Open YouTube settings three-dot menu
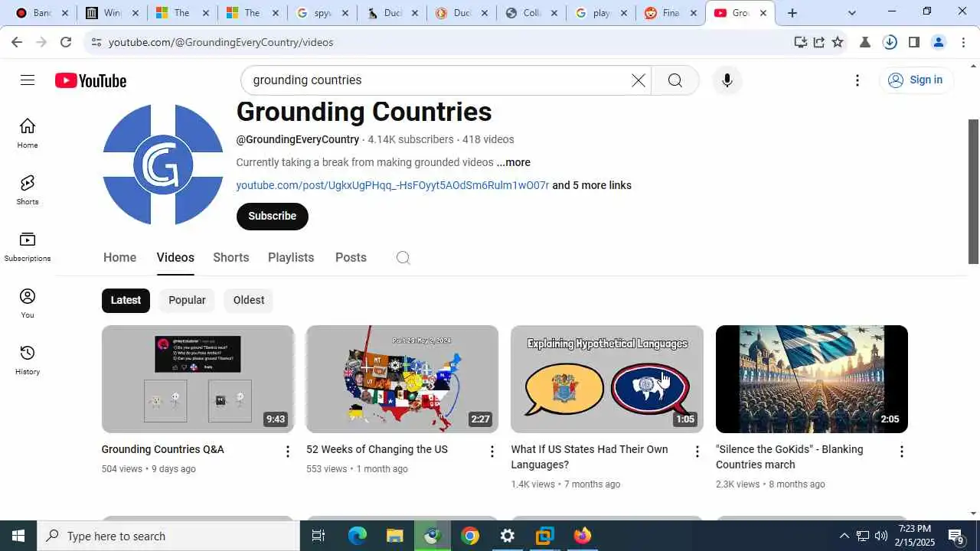The image size is (980, 551). pos(857,80)
